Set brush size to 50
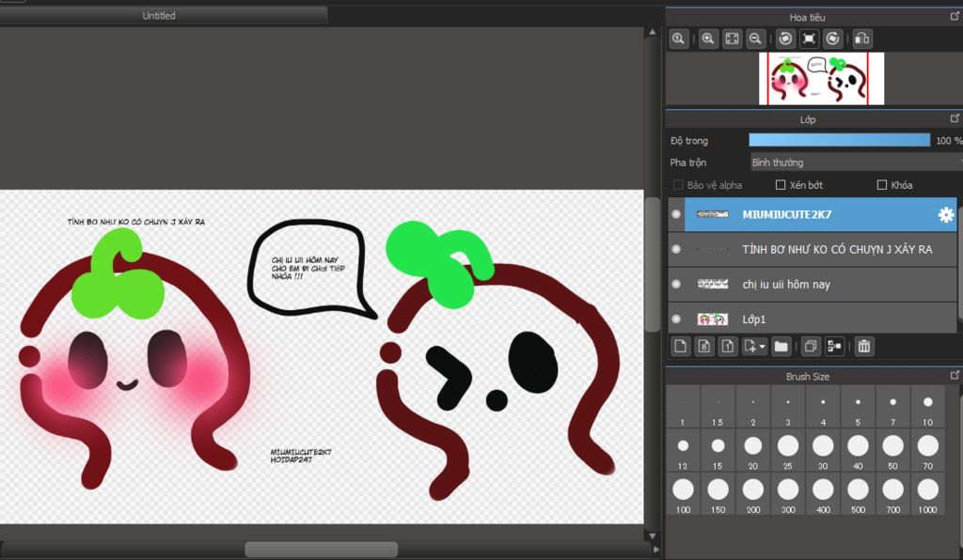The height and width of the screenshot is (560, 963). click(893, 450)
